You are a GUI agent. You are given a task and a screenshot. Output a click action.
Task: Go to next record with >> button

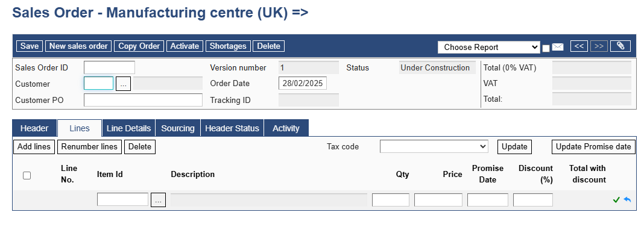coord(599,46)
